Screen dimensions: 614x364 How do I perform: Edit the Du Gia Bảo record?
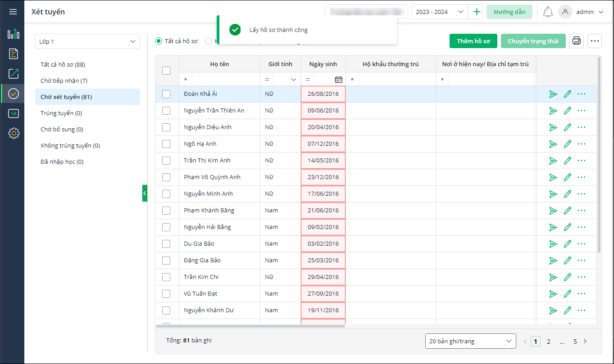pos(568,244)
